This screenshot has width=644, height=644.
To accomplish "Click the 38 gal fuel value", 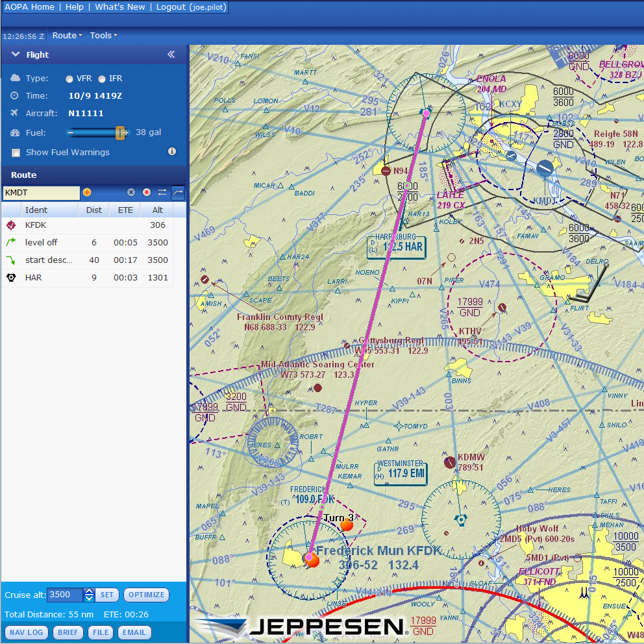I will tap(148, 132).
